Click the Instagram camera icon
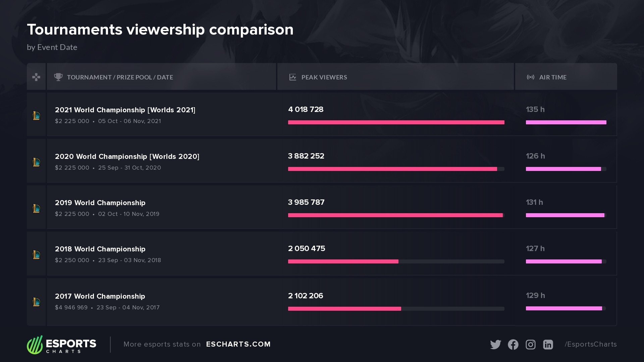Viewport: 644px width, 362px height. pos(530,345)
